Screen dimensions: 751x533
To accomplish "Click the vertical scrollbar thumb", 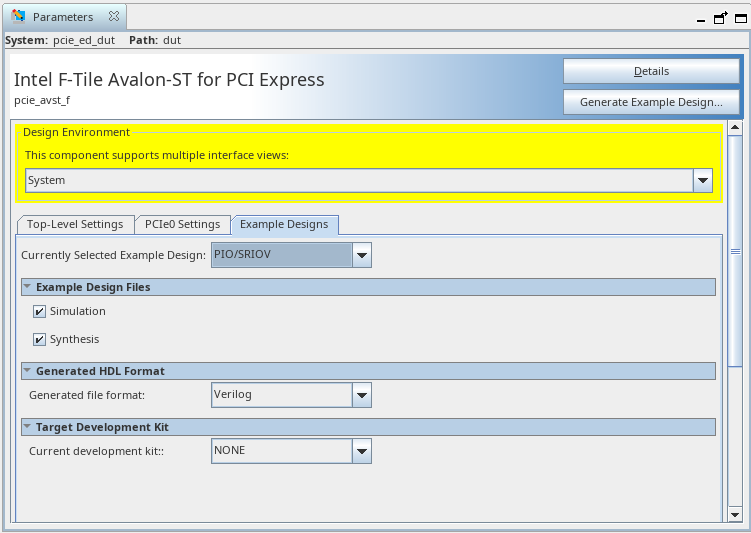I will point(735,251).
